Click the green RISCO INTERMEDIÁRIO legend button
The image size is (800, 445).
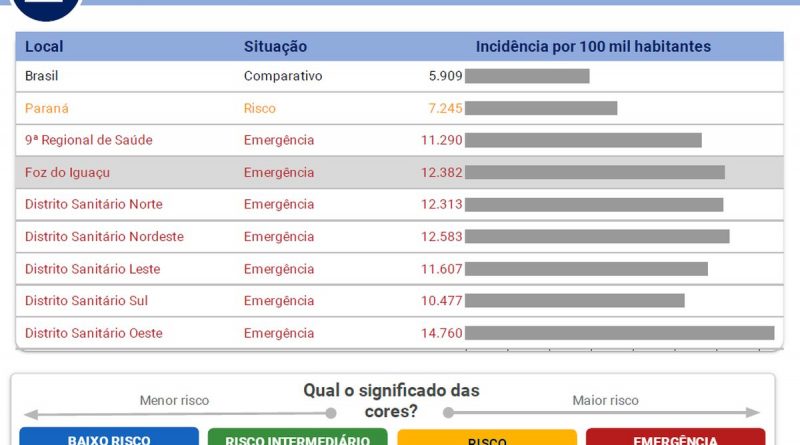tap(297, 438)
